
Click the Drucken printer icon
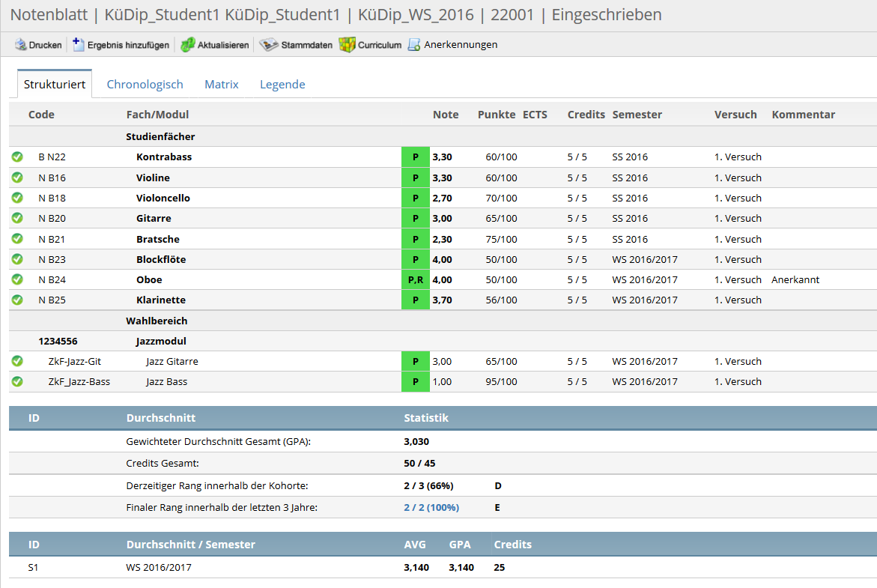click(x=21, y=45)
